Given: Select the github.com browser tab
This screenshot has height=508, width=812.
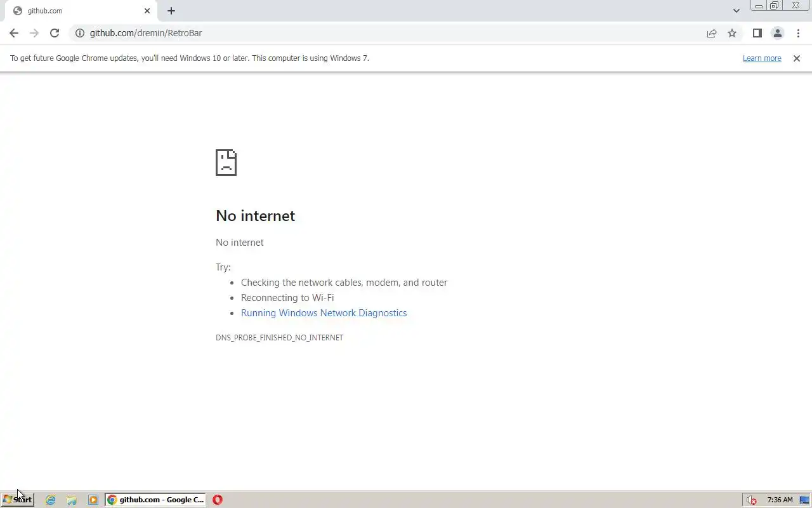Looking at the screenshot, I should click(x=81, y=11).
